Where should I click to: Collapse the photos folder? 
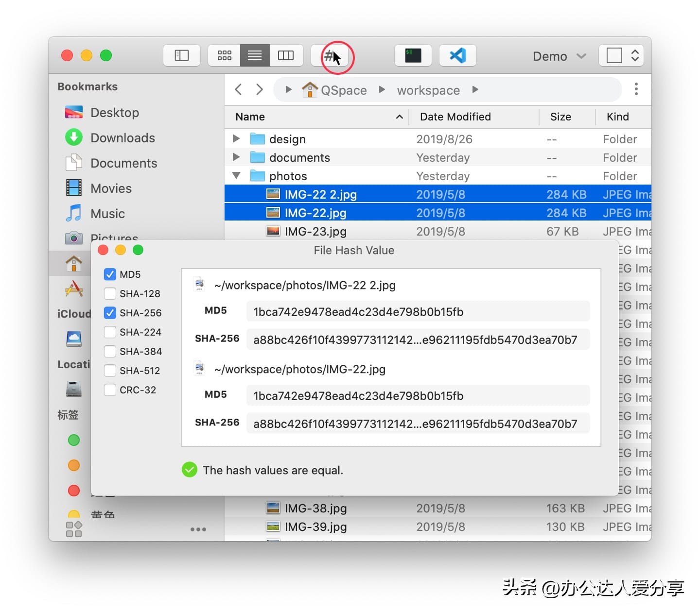point(236,176)
